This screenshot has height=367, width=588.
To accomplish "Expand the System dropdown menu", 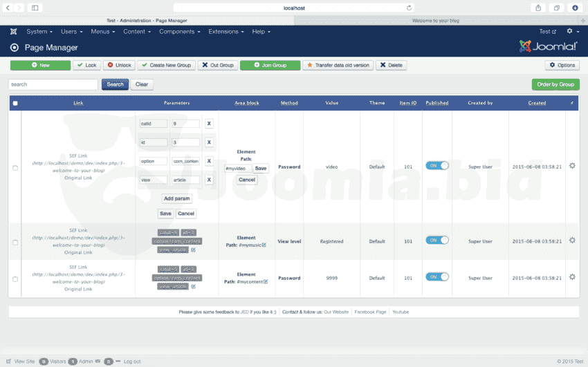I will pos(39,32).
